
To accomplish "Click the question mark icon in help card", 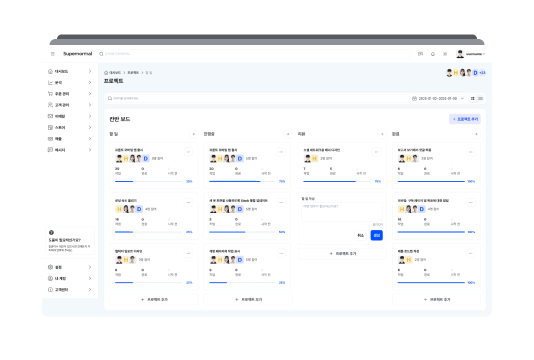I will (x=51, y=232).
